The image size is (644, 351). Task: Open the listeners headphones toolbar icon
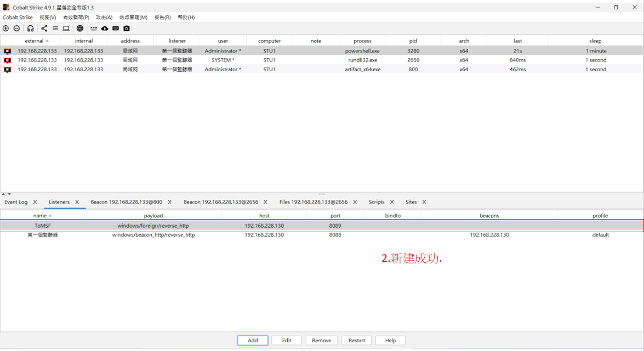[x=30, y=28]
